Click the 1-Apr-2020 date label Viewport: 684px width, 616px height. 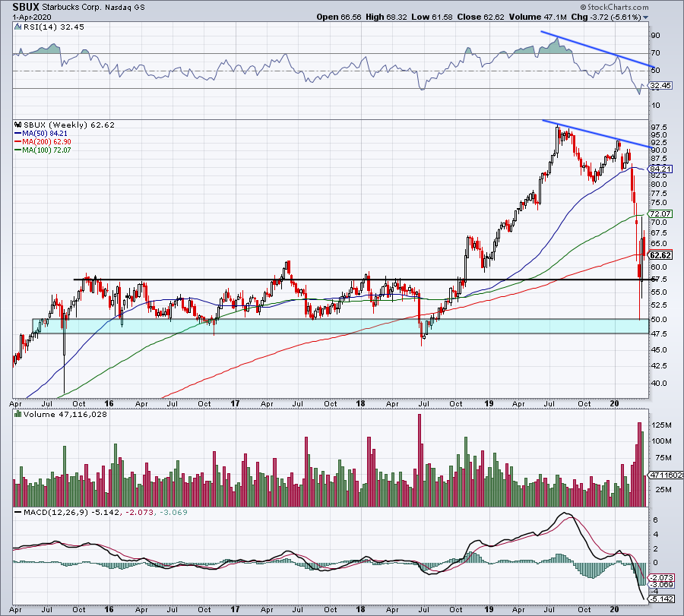32,17
